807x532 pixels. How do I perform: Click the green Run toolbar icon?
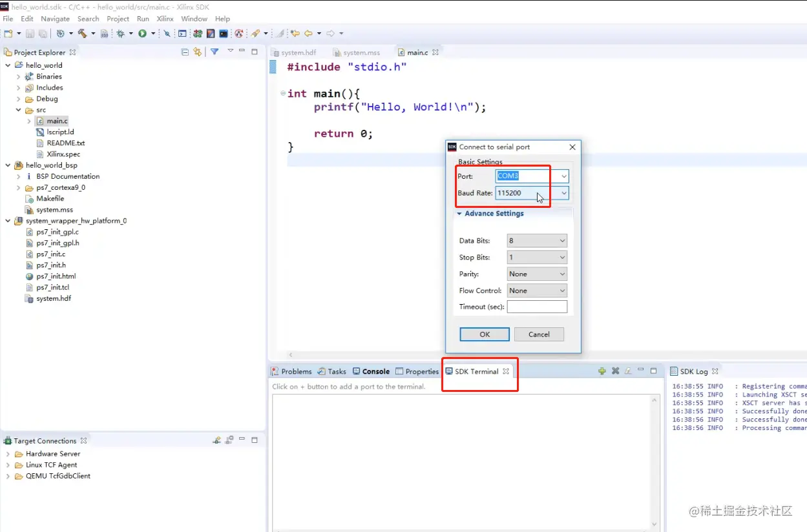[142, 34]
